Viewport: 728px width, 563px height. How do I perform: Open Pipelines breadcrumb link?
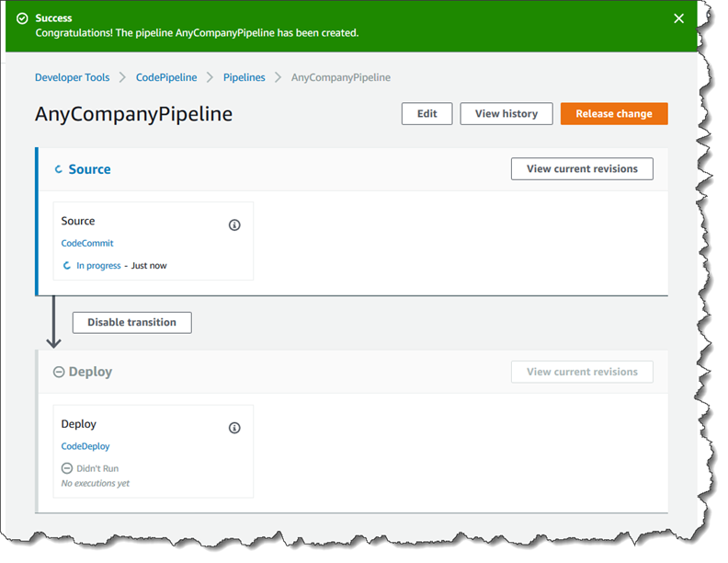(x=245, y=78)
